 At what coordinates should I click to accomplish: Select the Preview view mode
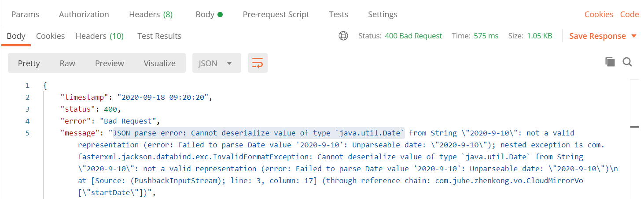(x=110, y=63)
